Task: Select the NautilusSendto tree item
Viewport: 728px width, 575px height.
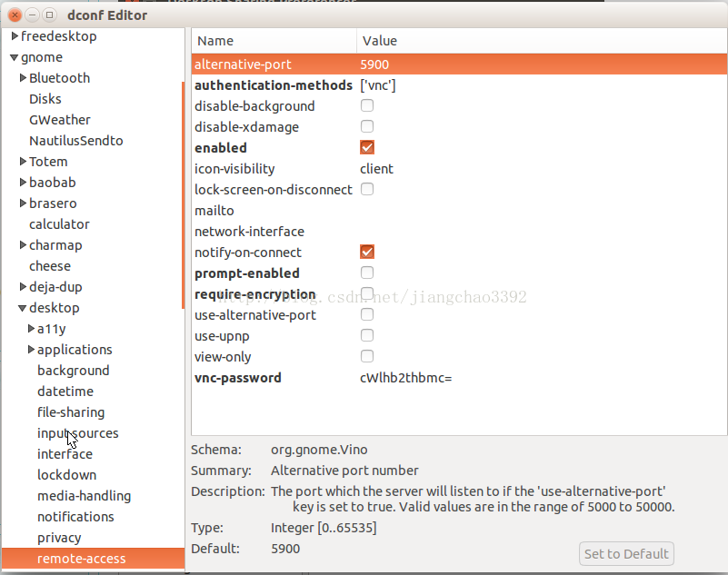Action: tap(76, 141)
